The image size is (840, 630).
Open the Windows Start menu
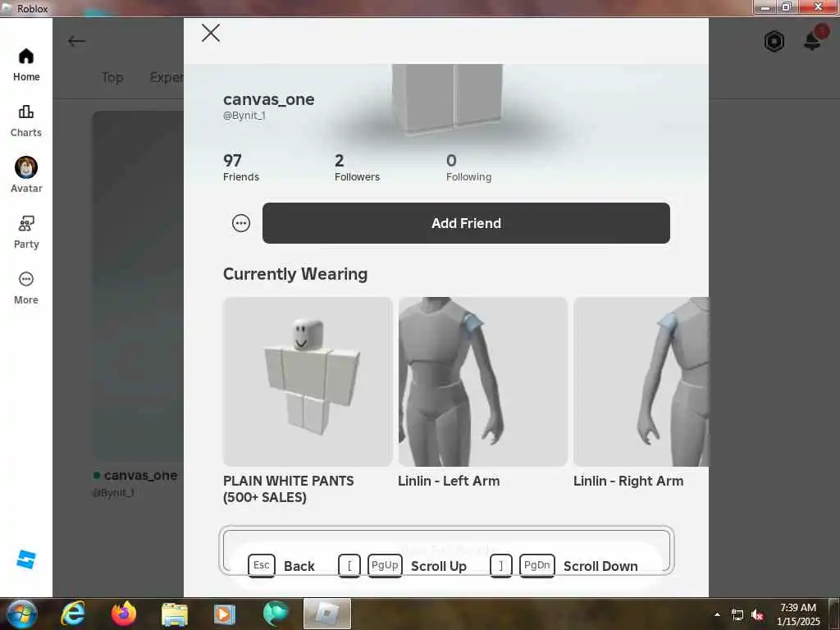coord(21,614)
